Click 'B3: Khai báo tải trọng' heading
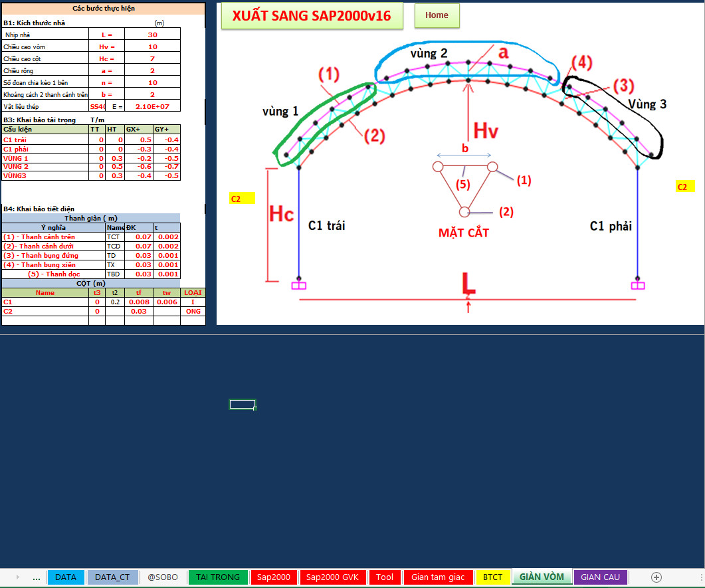 (40, 120)
